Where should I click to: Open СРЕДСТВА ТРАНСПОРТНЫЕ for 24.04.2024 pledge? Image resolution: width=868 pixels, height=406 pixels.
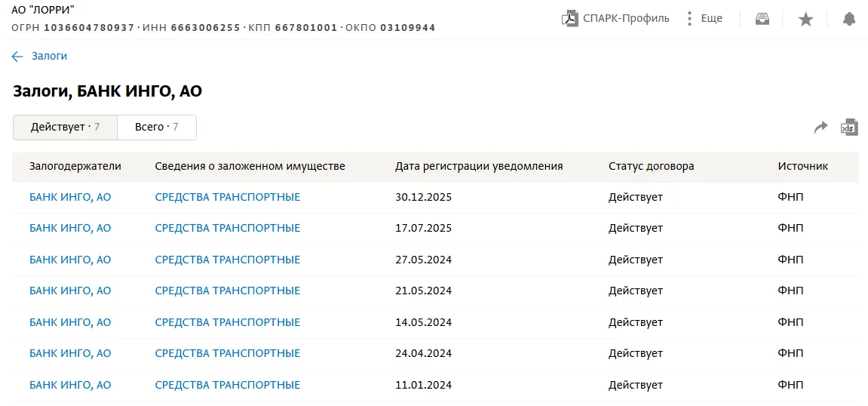pyautogui.click(x=228, y=353)
